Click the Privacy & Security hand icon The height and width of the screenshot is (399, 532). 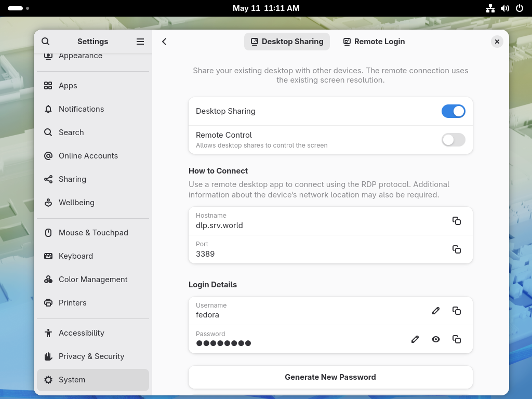pyautogui.click(x=48, y=356)
